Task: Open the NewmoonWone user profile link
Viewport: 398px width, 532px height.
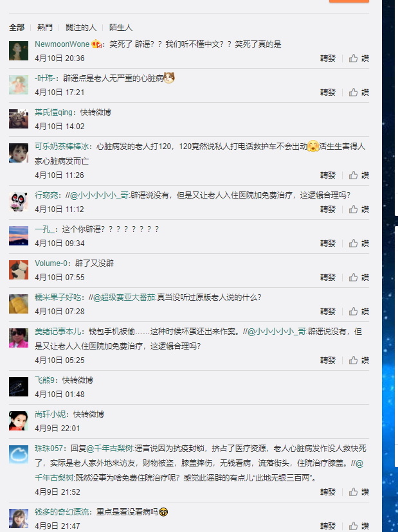Action: coord(62,44)
